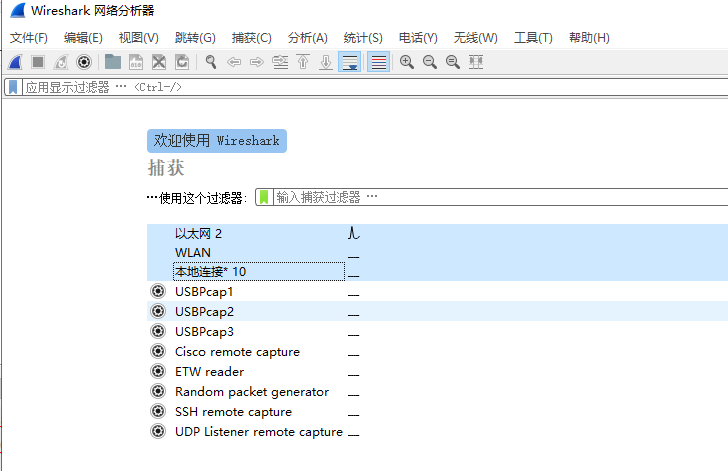Click gear icon beside Random packet generator
The width and height of the screenshot is (728, 471).
pyautogui.click(x=158, y=391)
